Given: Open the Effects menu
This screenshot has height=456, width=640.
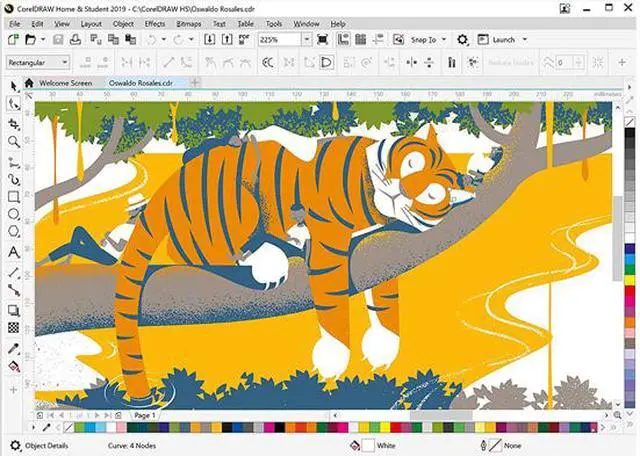Looking at the screenshot, I should pos(155,24).
